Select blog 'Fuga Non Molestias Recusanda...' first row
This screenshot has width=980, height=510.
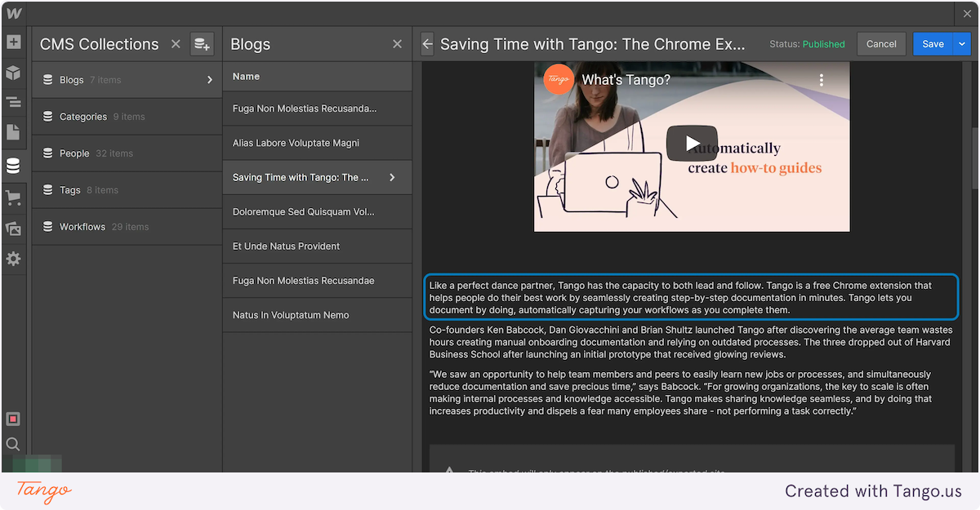[317, 109]
